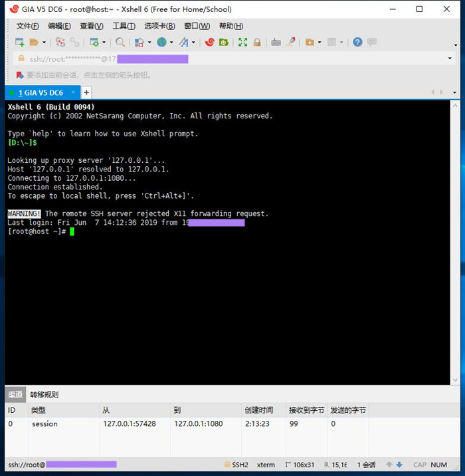Launch Xmanager via red swirl icon
Screen dimensions: 465x476
[x=210, y=42]
